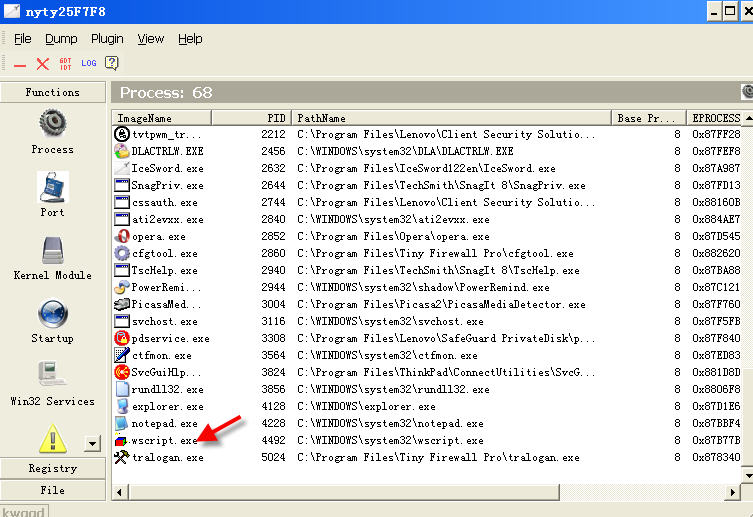Screen dimensions: 753x517
Task: Maximize the IceSword window
Action: coord(730,11)
